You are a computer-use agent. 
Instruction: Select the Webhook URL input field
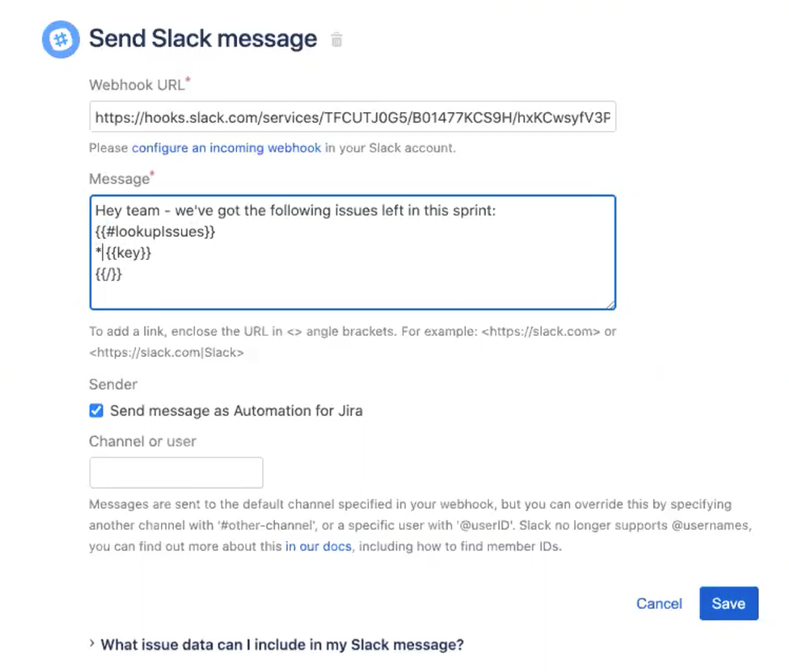tap(353, 117)
